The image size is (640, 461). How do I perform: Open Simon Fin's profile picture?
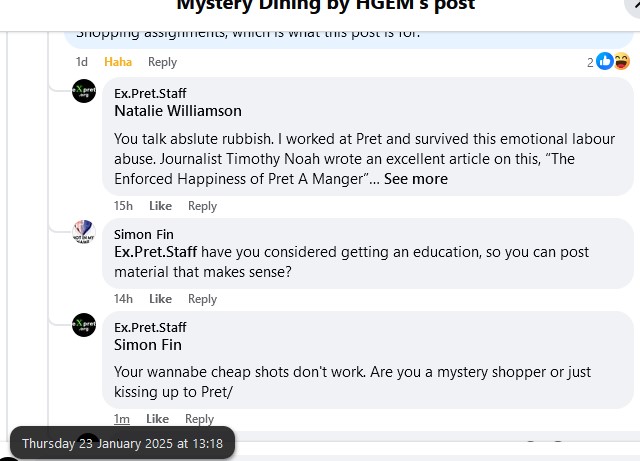pos(84,232)
